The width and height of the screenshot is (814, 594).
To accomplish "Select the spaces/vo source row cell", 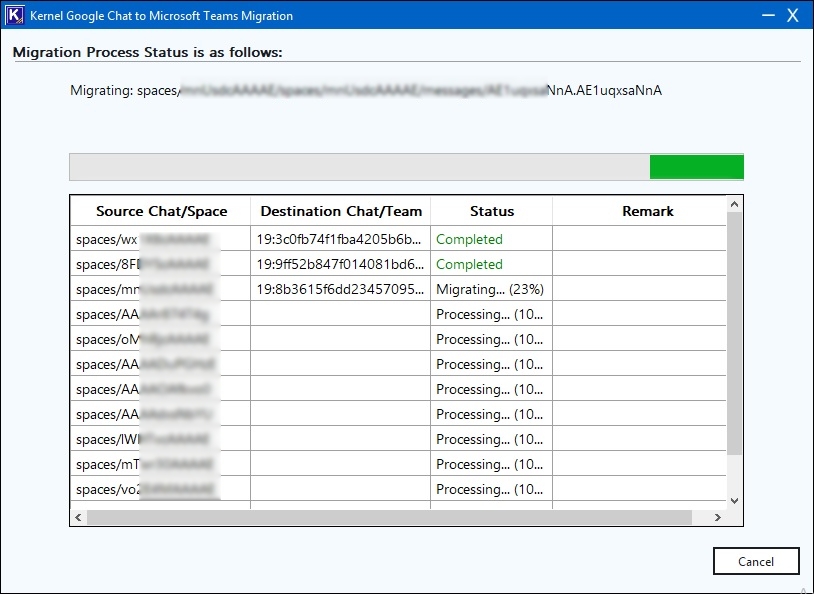I will 160,489.
